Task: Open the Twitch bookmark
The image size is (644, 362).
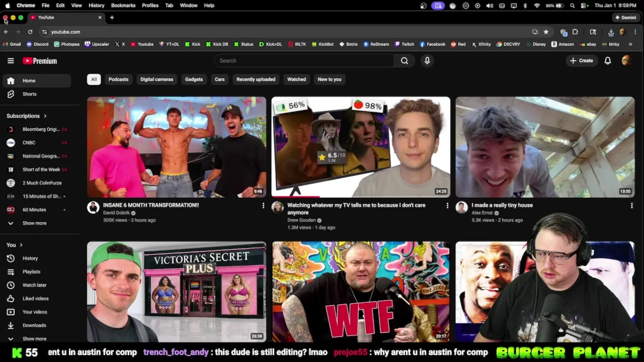Action: 405,44
